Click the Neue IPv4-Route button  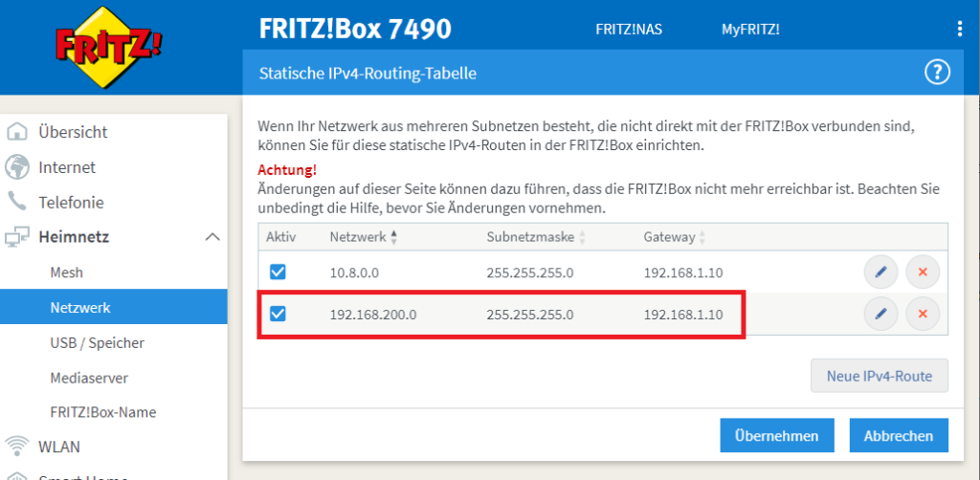(x=879, y=376)
